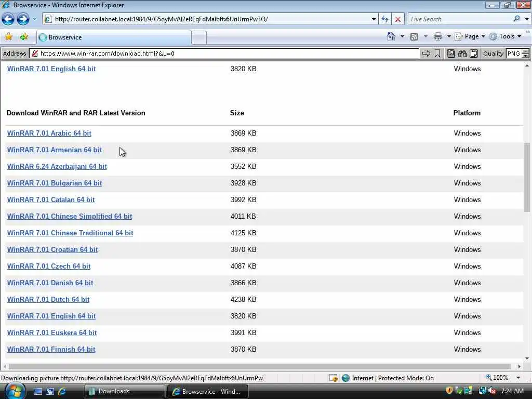
Task: Click the bookmark ribbon icon
Action: (x=437, y=54)
